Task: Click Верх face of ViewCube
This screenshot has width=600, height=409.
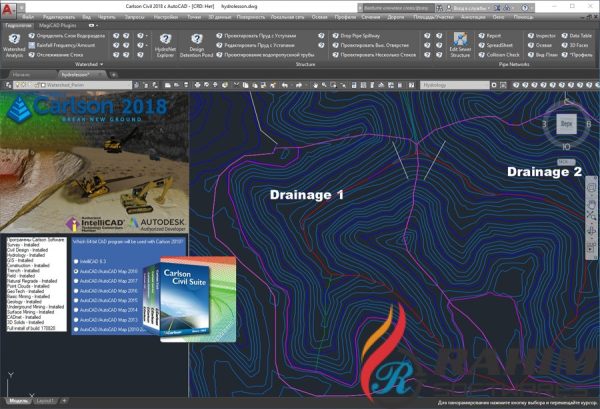Action: coord(566,124)
